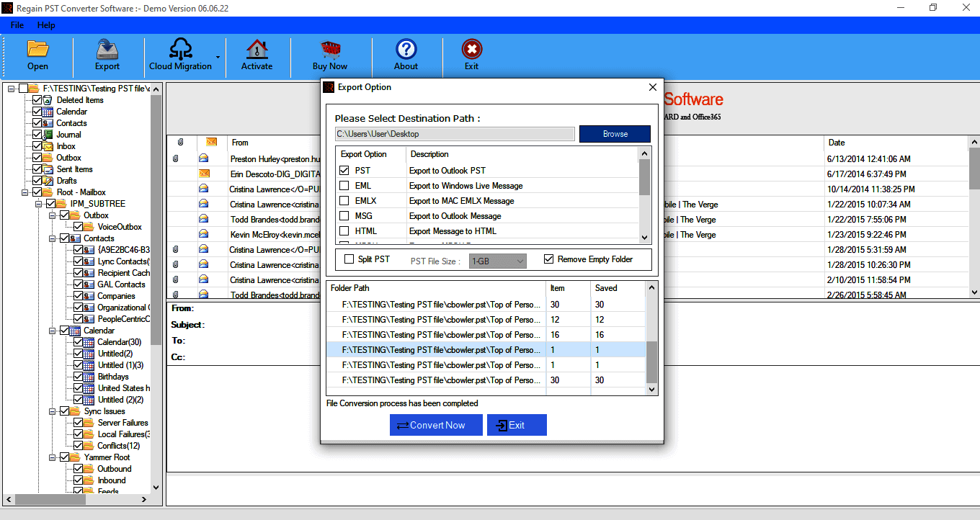
Task: Open the About help icon
Action: coord(406,49)
